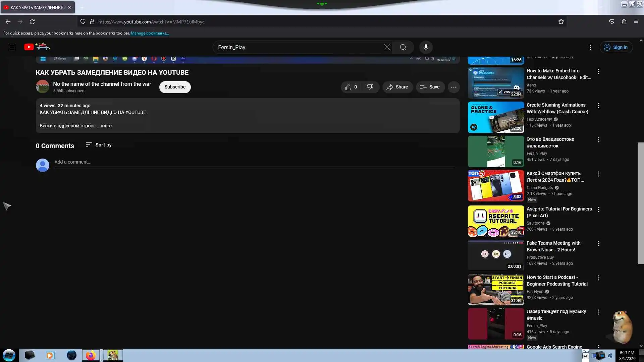The image size is (644, 362).
Task: Open more actions ellipsis beside Save
Action: [454, 87]
